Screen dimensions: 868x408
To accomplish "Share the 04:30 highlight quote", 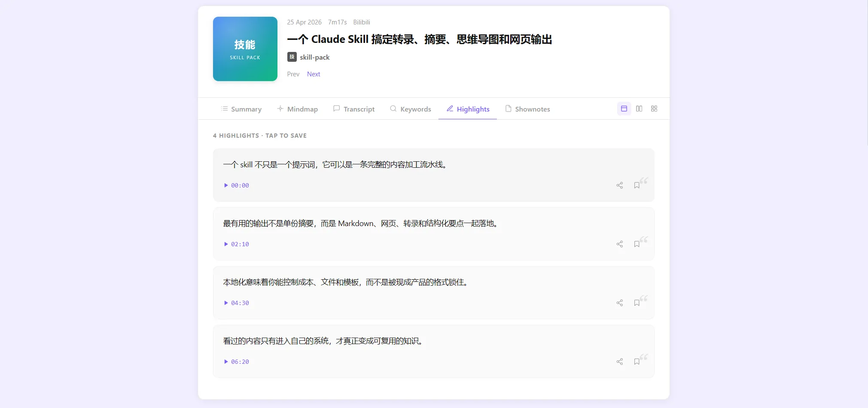I will (x=619, y=303).
